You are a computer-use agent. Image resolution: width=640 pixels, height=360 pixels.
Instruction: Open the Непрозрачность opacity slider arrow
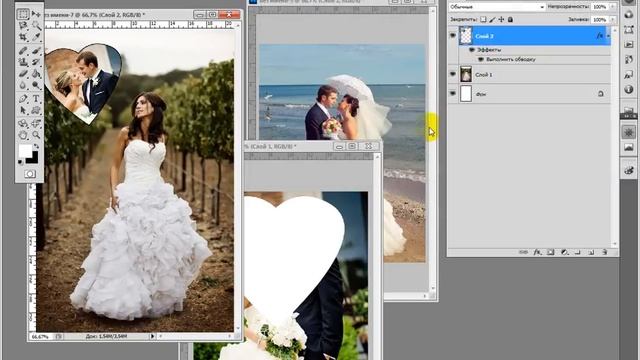coord(613,7)
